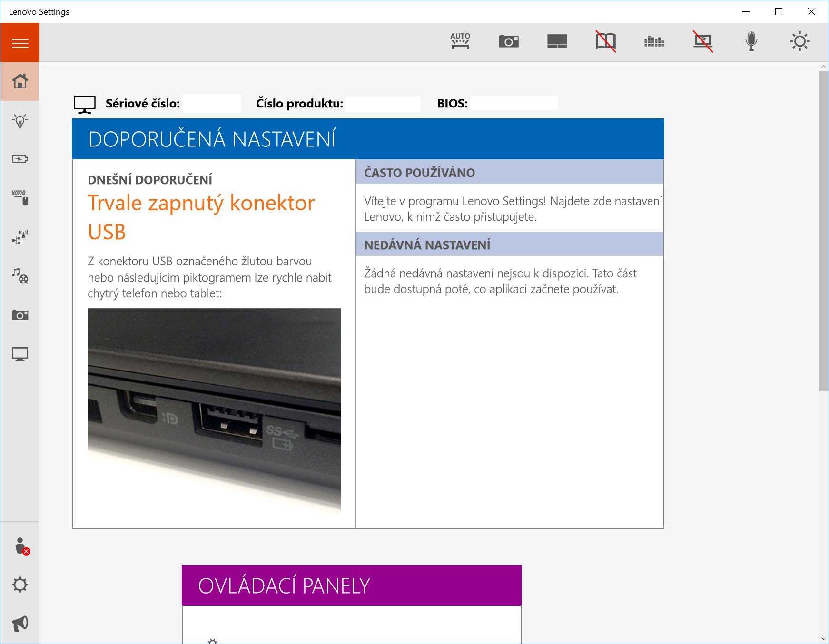Click the DNEŠNÍ DOPORUČENÍ label

click(150, 180)
